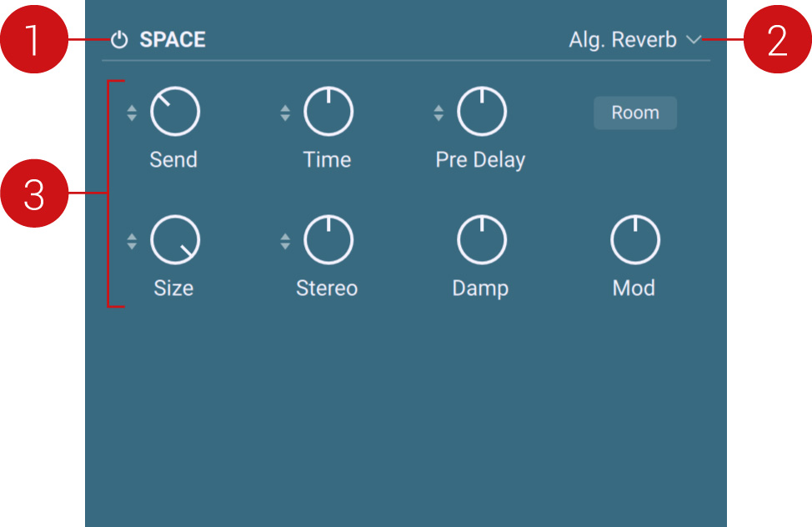Click the Pre Delay knob
Screen dimensions: 812x527
pyautogui.click(x=481, y=112)
